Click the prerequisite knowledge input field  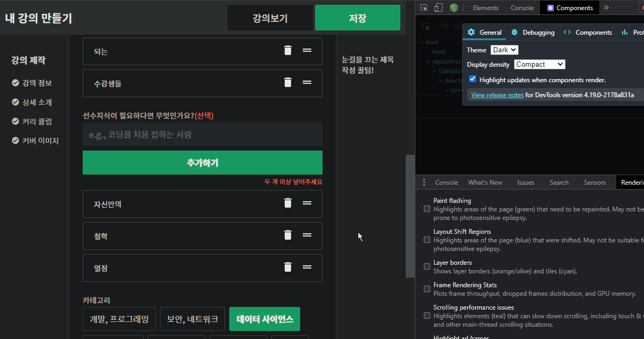202,135
